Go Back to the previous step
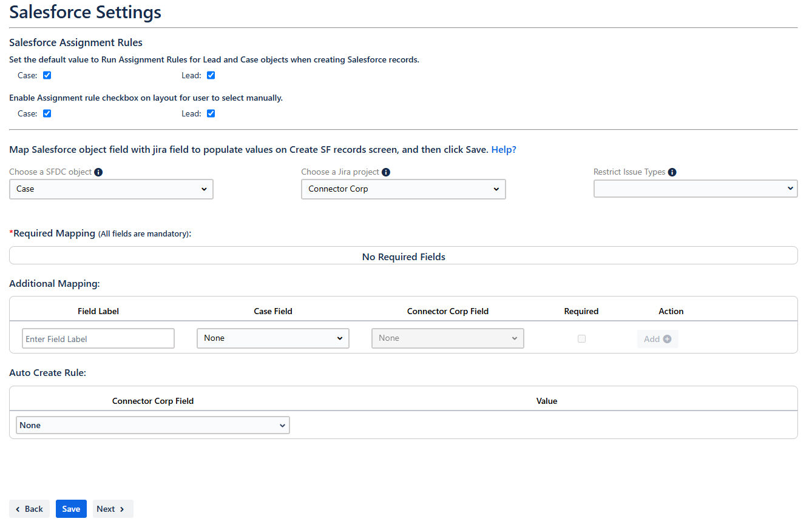The image size is (812, 530). (x=29, y=509)
